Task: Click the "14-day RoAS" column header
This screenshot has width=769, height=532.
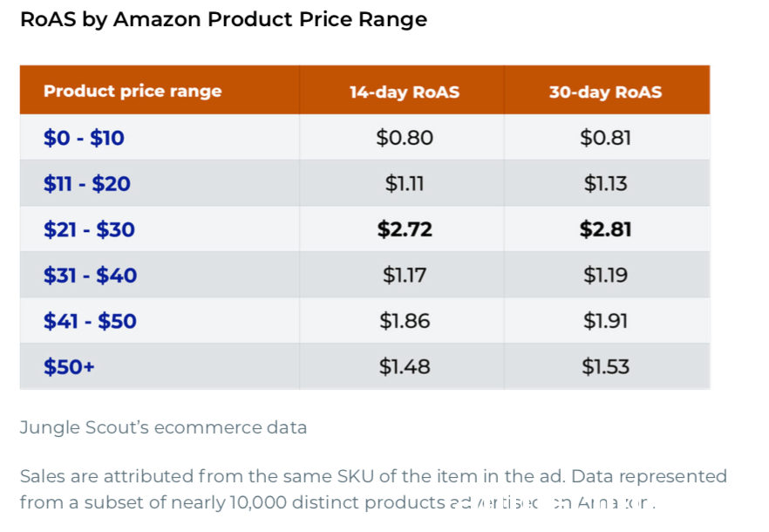Action: (405, 92)
